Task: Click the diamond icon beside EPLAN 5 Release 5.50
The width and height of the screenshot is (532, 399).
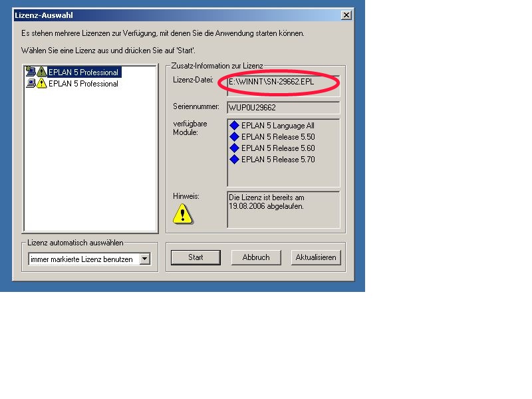Action: [x=235, y=137]
